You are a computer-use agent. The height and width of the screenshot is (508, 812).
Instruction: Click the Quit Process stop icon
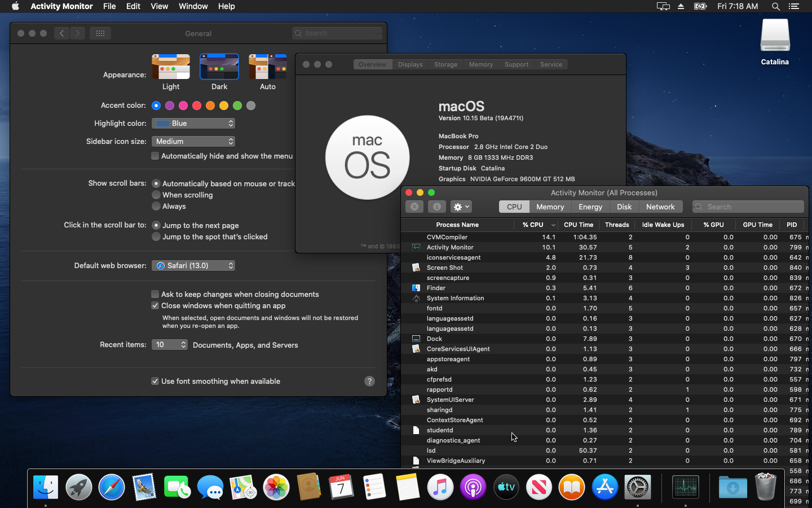pyautogui.click(x=414, y=207)
